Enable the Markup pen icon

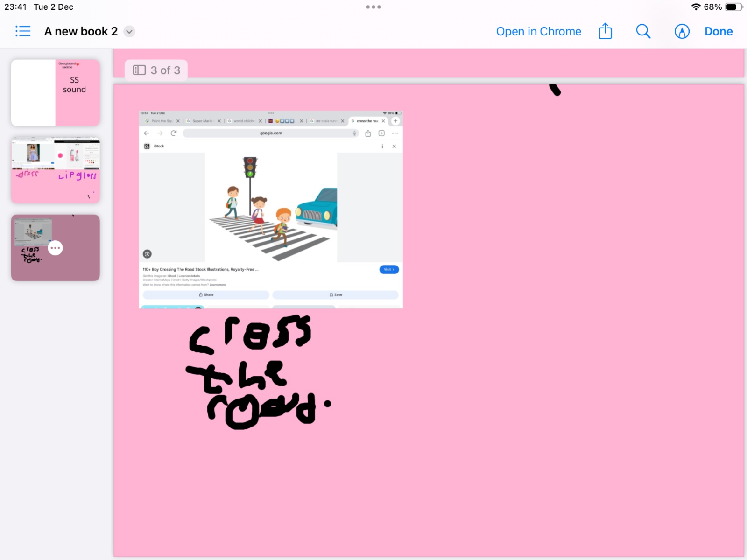click(682, 31)
